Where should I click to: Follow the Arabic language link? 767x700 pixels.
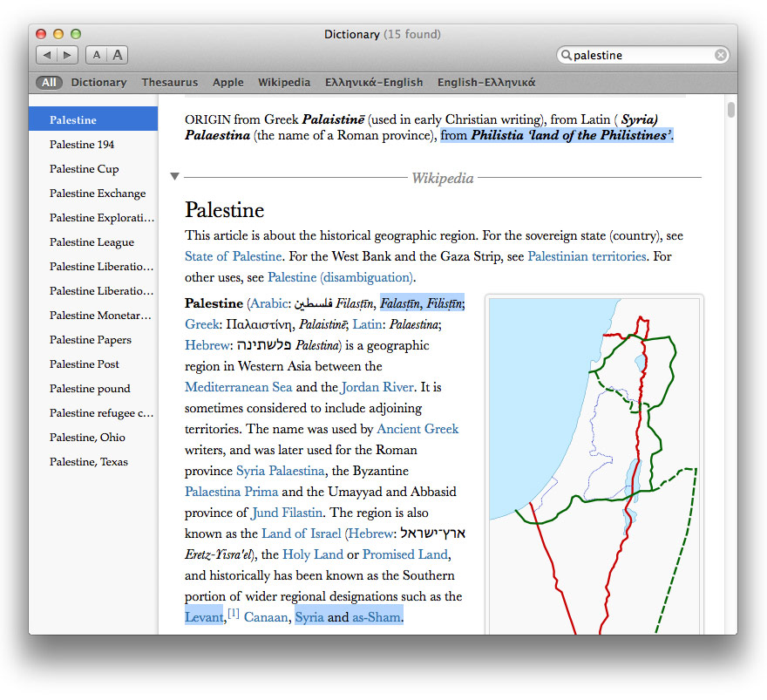(268, 303)
